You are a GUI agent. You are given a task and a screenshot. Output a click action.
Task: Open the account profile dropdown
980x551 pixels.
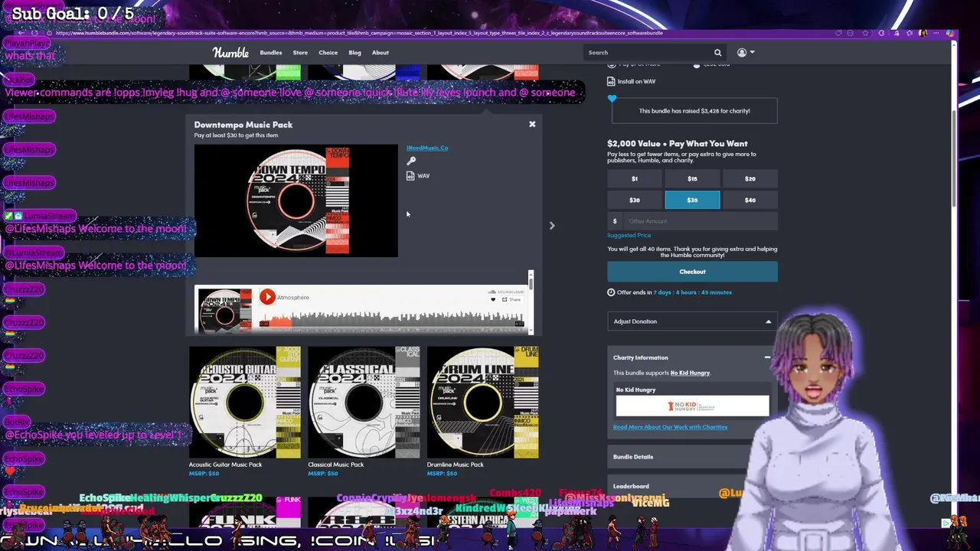746,53
